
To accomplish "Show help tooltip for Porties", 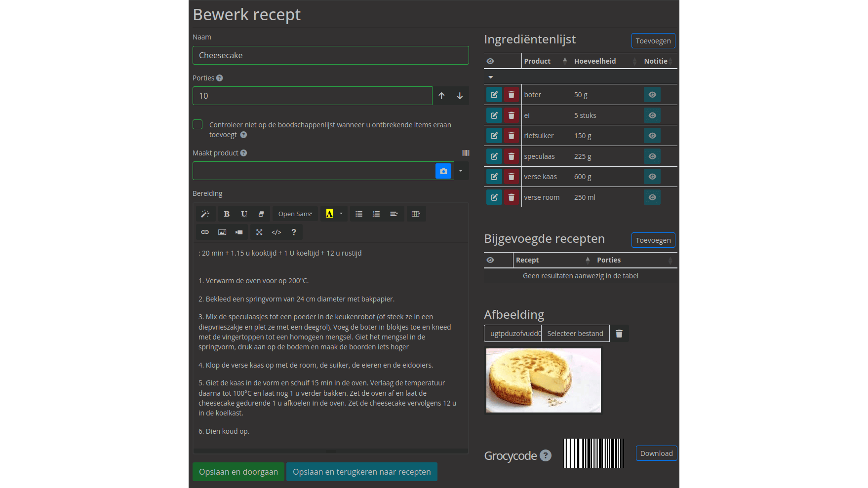I will (220, 78).
